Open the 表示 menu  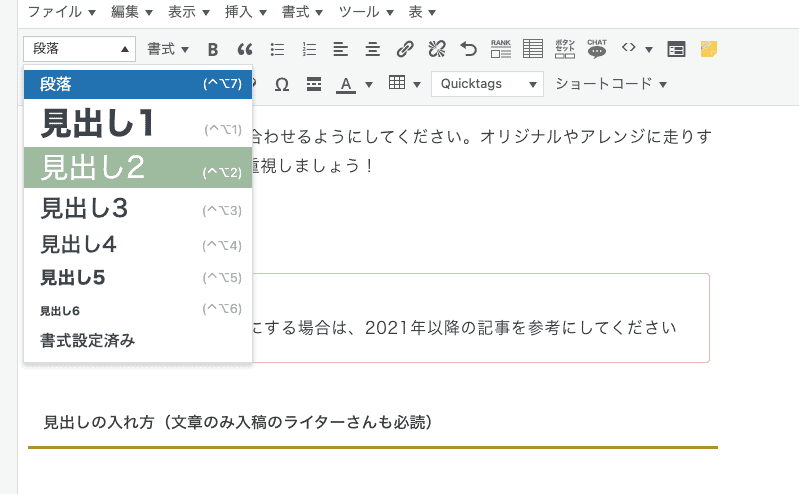(189, 12)
